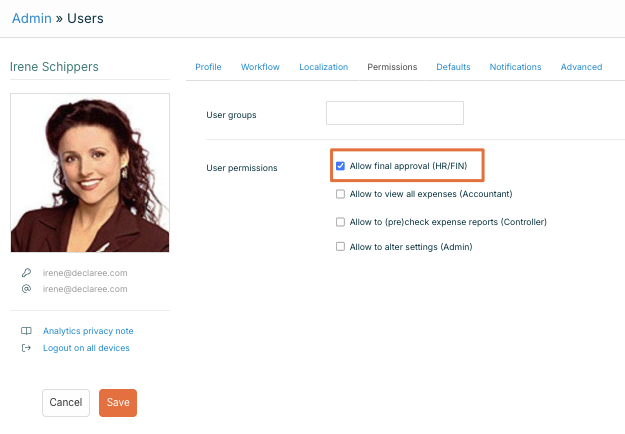Screen dimensions: 625x434
Task: Click the key icon beside the first email
Action: pos(26,273)
